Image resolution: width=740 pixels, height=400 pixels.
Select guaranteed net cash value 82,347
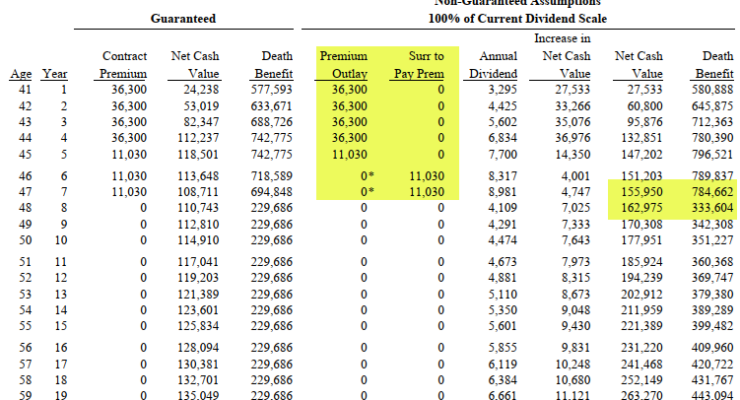click(201, 122)
